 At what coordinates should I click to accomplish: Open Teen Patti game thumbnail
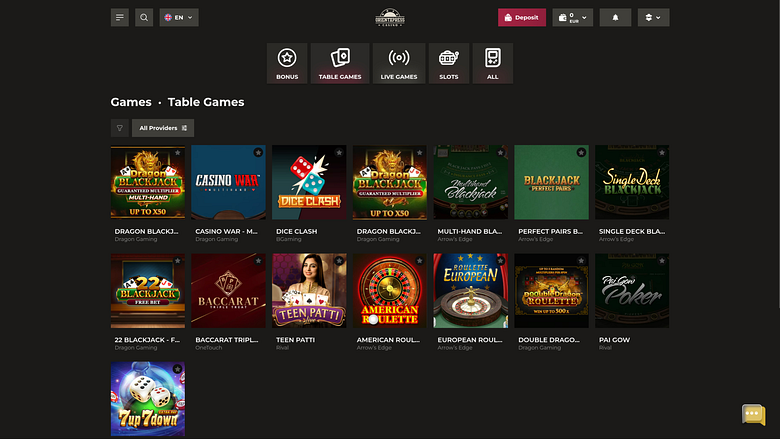coord(309,291)
